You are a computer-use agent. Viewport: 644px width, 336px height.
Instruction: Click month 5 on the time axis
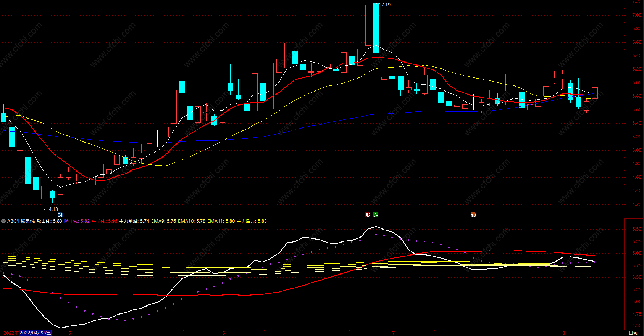click(x=69, y=333)
